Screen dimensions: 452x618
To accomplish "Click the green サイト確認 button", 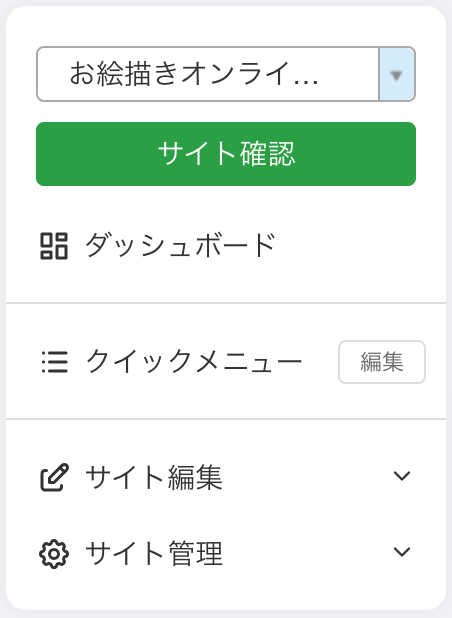I will click(x=226, y=154).
